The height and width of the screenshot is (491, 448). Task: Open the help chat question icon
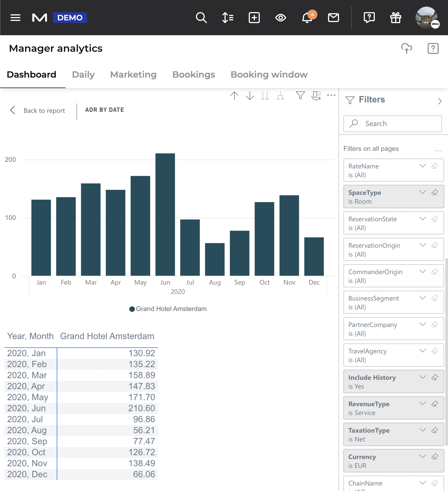tap(369, 18)
